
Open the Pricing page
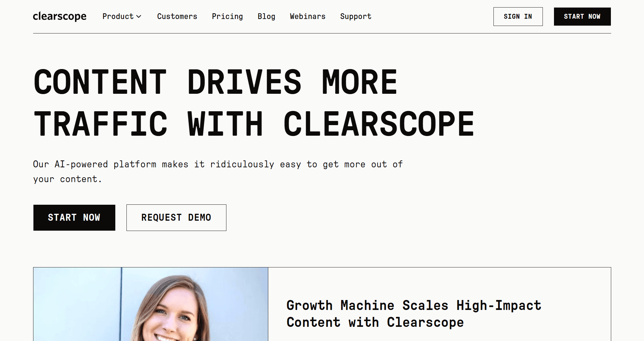coord(227,17)
